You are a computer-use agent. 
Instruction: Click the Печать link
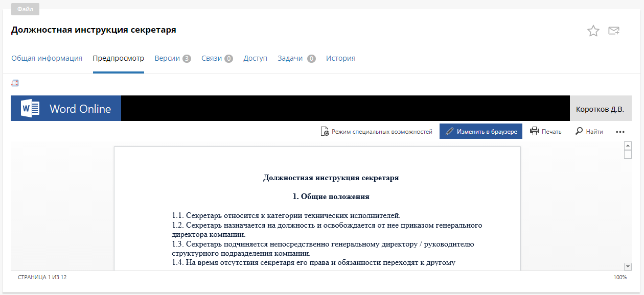551,131
